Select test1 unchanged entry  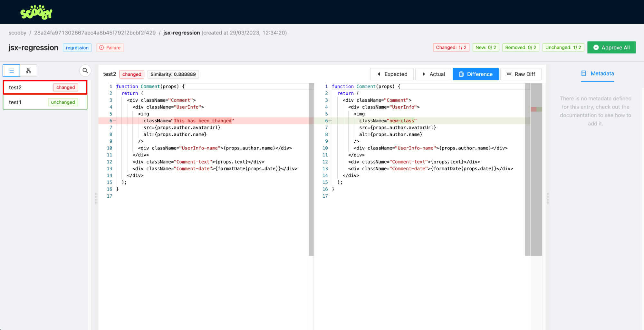(45, 102)
